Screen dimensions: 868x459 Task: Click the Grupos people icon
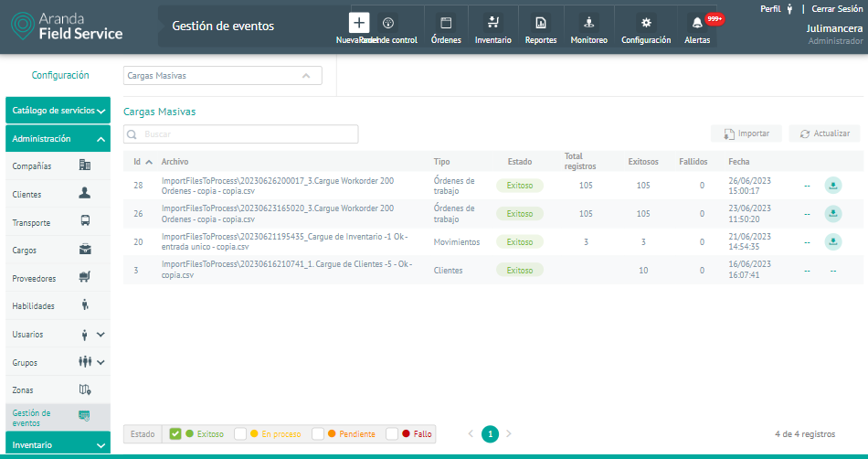click(85, 361)
